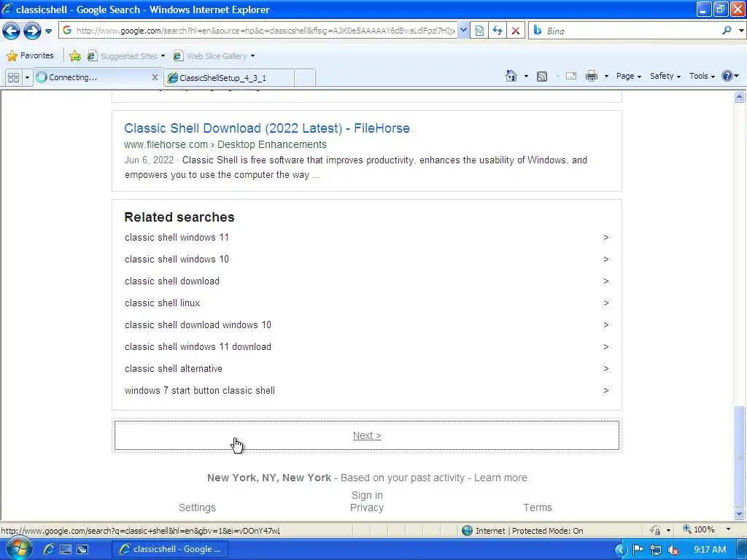Screen dimensions: 747x560
Task: Select related search classic shell windows 11
Action: pos(367,237)
